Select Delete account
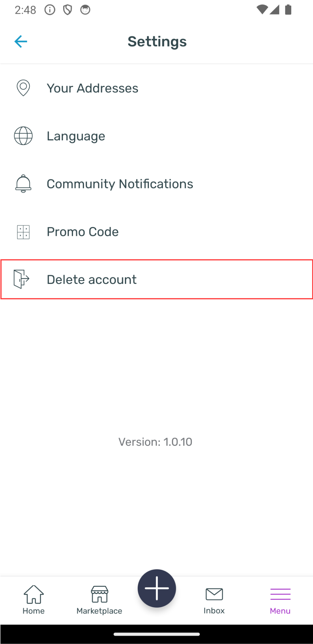The image size is (313, 644). pyautogui.click(x=92, y=280)
